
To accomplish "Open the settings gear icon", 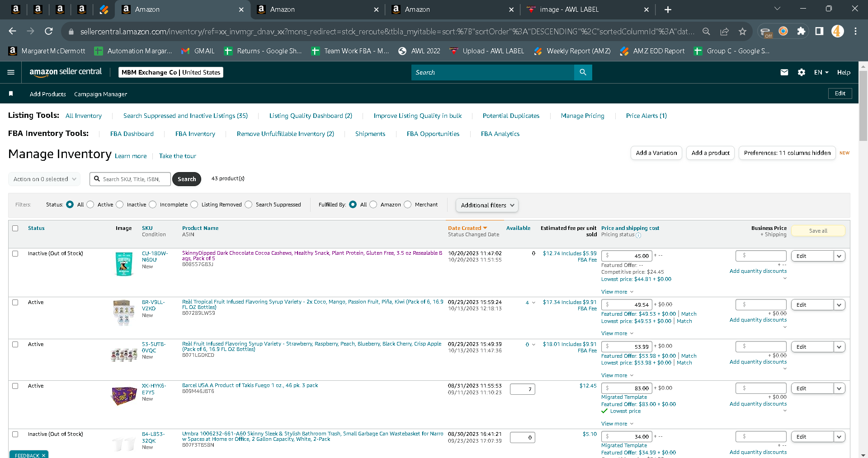I will point(802,72).
